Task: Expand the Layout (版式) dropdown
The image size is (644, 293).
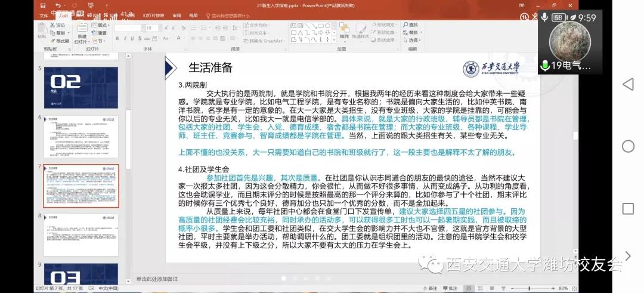Action: (101, 25)
